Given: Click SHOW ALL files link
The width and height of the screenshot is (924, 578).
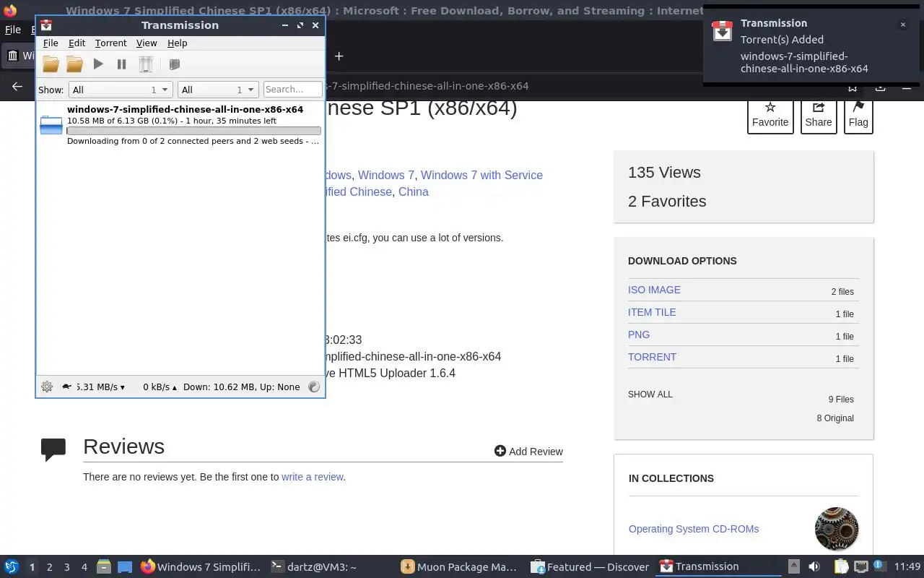Looking at the screenshot, I should click(650, 394).
